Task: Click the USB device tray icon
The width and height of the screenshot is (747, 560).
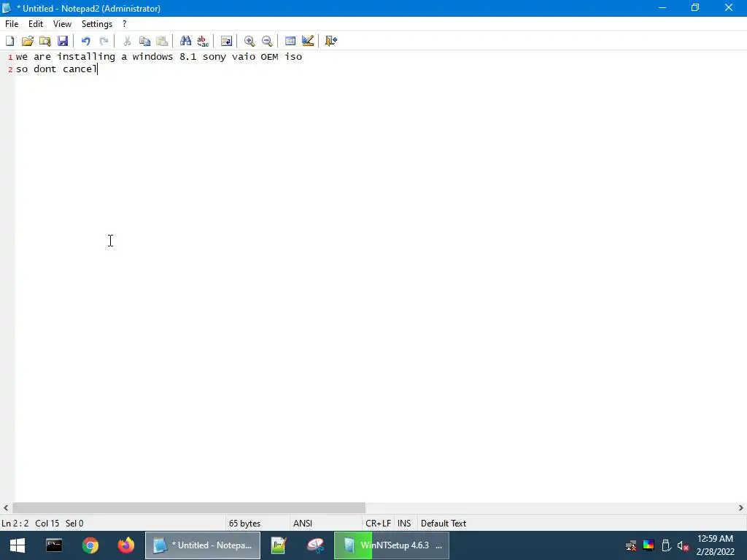Action: (x=666, y=545)
